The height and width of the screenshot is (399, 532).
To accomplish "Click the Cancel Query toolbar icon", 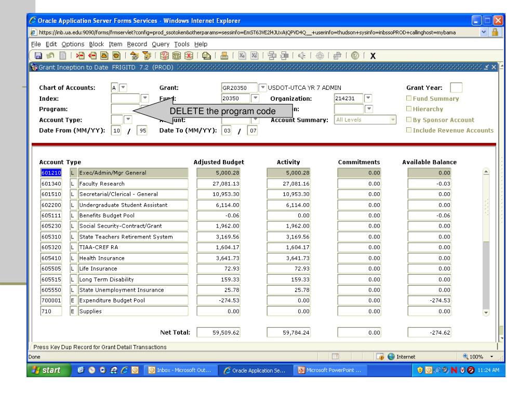I will coord(189,56).
